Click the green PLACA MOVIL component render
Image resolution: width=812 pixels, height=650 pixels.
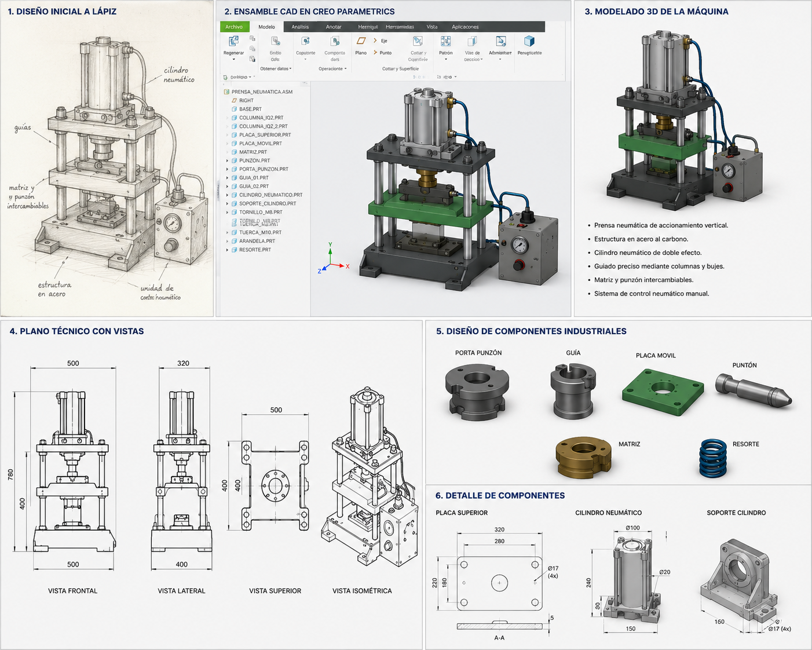pos(663,392)
